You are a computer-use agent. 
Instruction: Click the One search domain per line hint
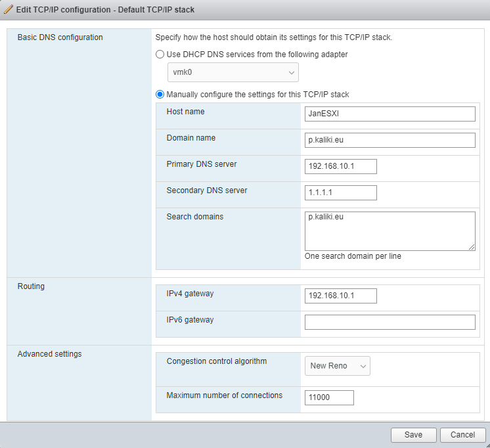[x=353, y=256]
